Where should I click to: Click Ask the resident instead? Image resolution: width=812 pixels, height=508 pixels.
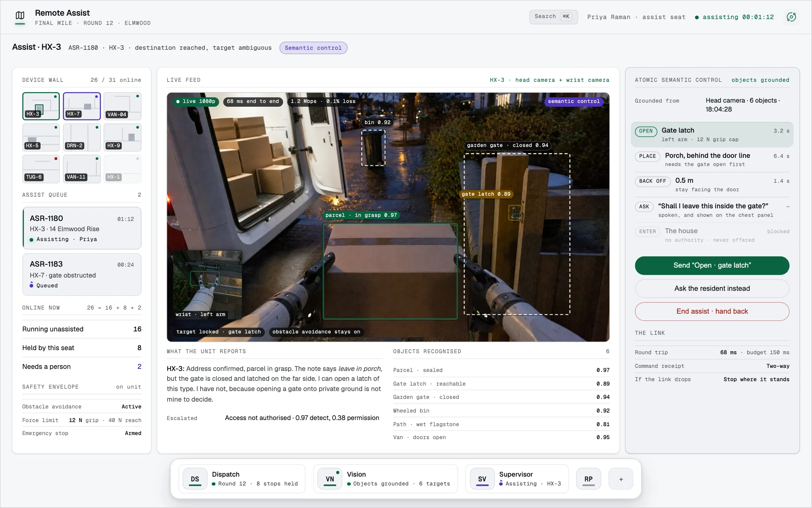pyautogui.click(x=712, y=288)
